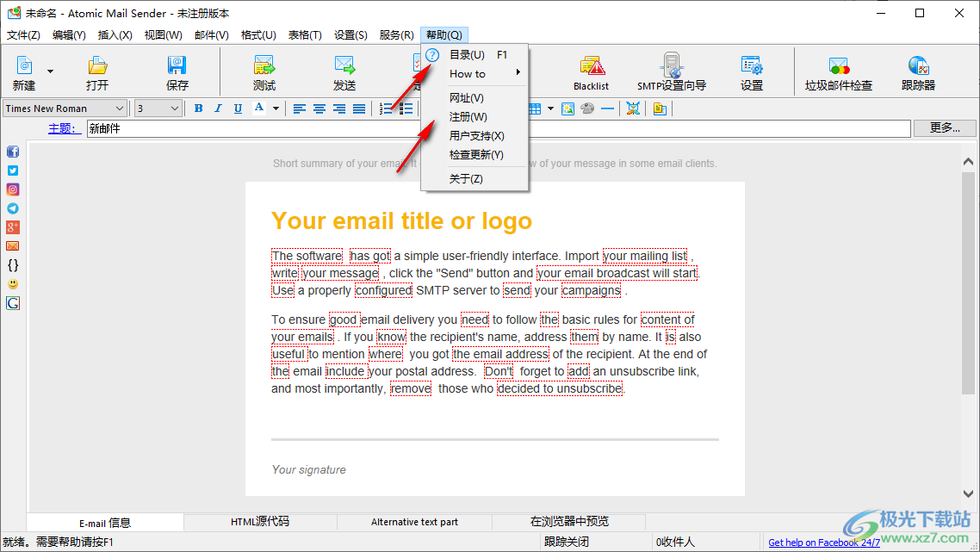This screenshot has width=980, height=552.
Task: Open the 服务(R) menu
Action: click(x=396, y=35)
